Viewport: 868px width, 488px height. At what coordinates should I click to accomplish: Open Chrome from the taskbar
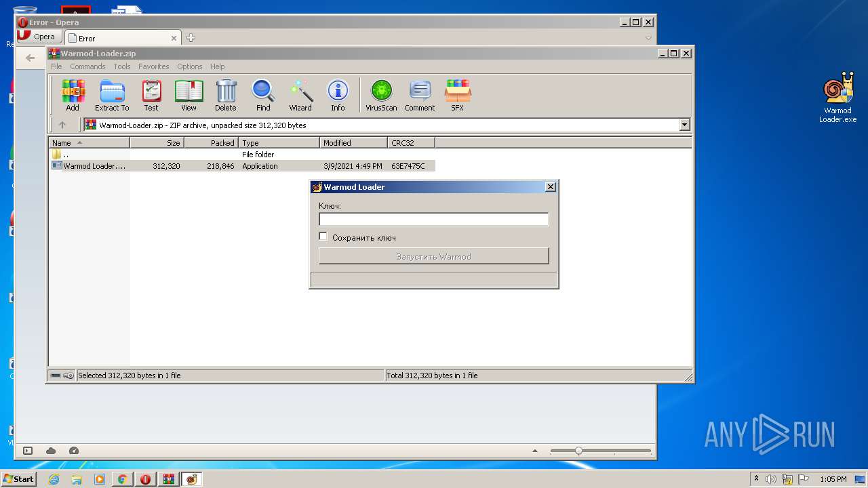pos(122,479)
